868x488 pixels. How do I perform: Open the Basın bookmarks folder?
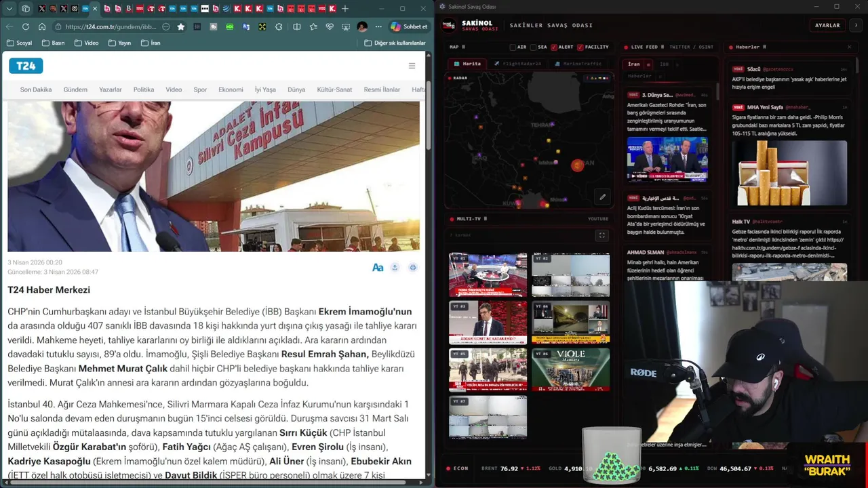tap(54, 43)
